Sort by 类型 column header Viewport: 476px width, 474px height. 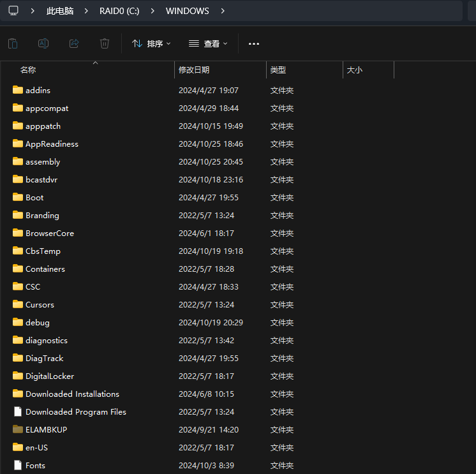(278, 70)
